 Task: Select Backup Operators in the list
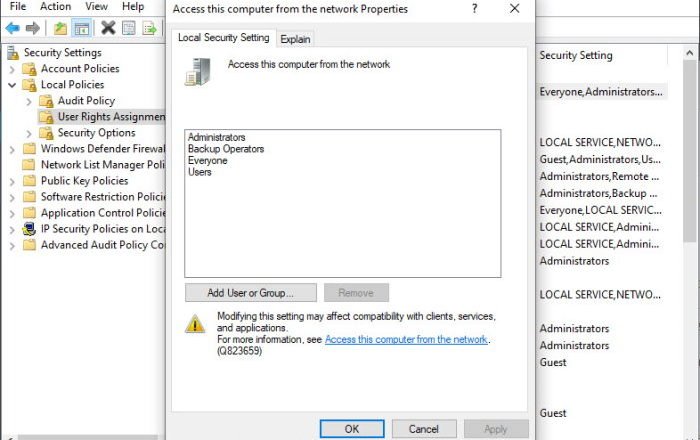[x=226, y=149]
